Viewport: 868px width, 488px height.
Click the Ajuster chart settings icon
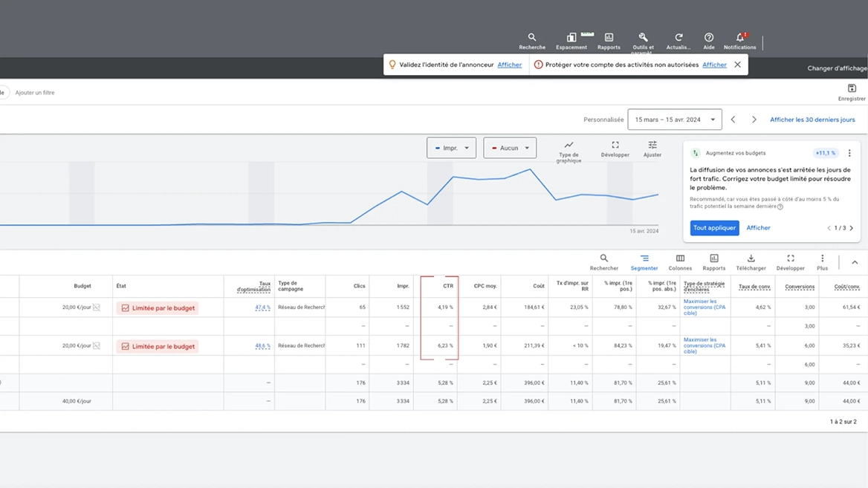point(652,149)
